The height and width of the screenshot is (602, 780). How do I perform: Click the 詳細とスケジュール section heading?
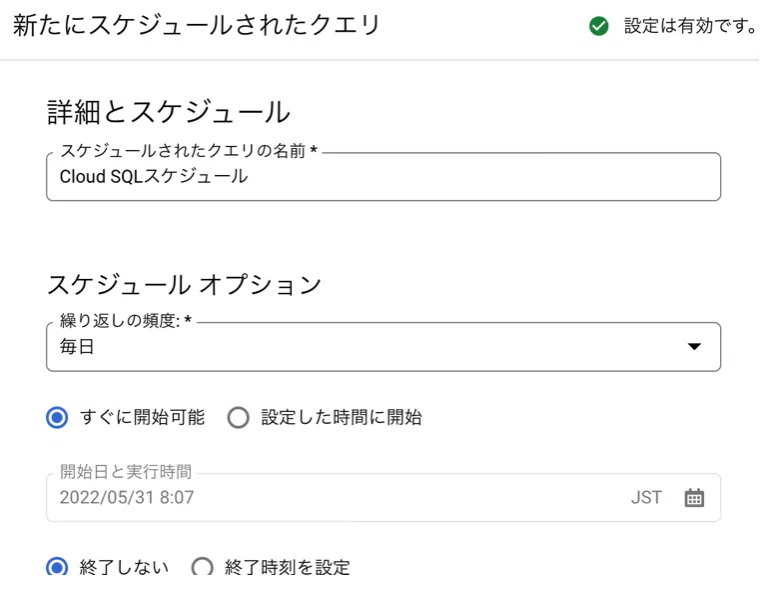(169, 112)
